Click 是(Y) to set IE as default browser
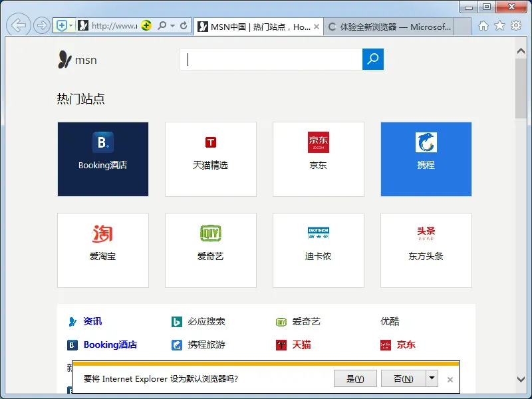Screen dimensions: 532x399 pyautogui.click(x=355, y=378)
